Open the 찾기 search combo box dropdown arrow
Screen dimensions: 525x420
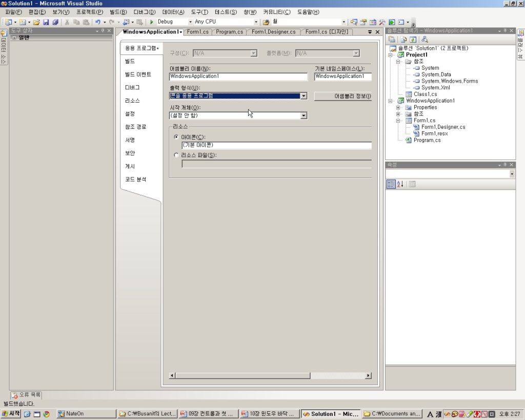(x=344, y=22)
